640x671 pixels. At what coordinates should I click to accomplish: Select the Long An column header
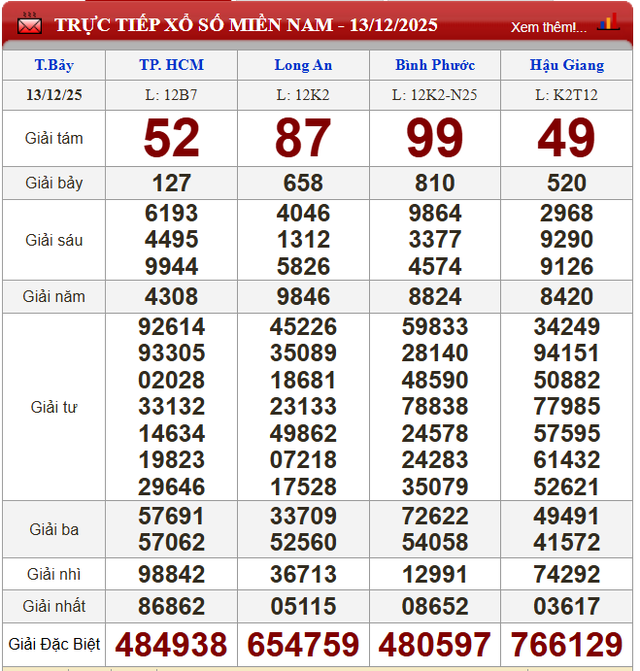coord(303,65)
